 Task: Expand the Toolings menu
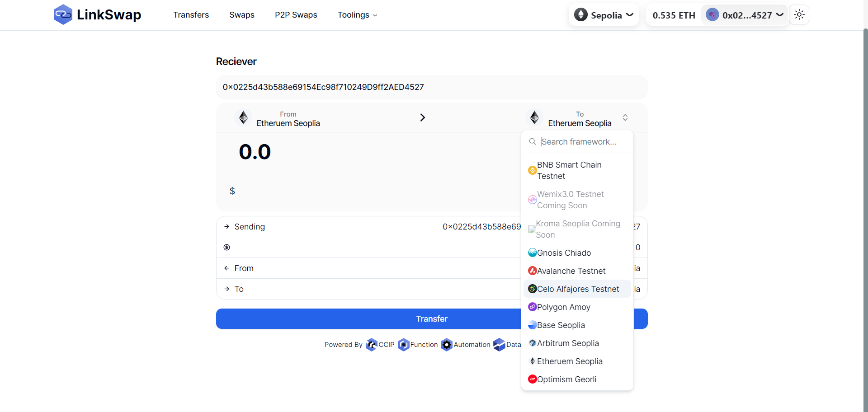(357, 15)
